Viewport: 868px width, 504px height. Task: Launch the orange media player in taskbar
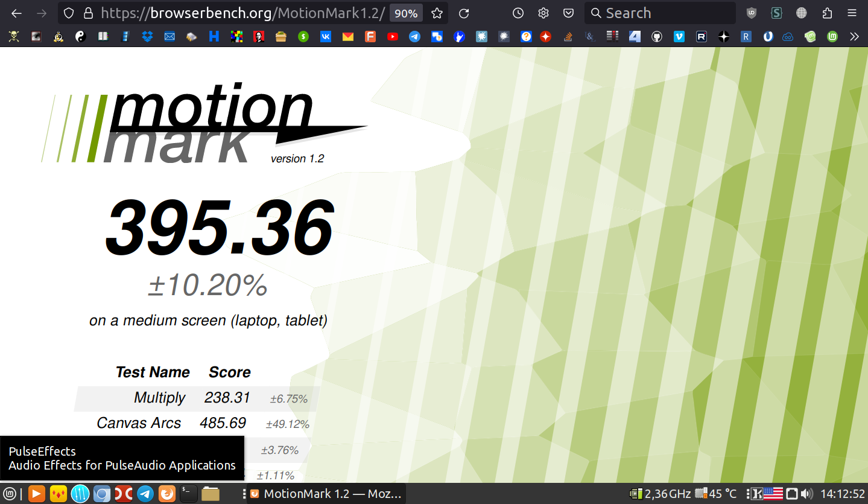36,494
